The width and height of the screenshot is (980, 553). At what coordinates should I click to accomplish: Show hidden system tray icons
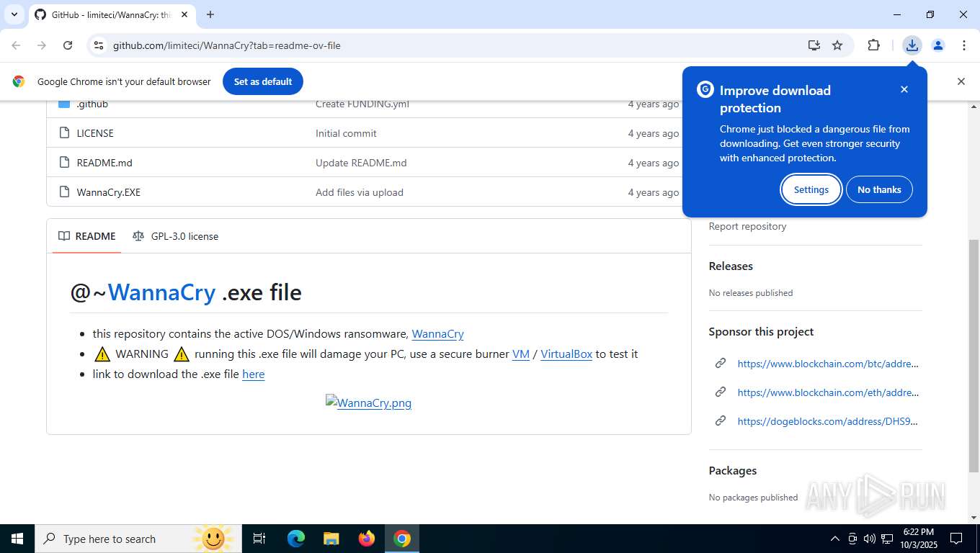coord(835,539)
